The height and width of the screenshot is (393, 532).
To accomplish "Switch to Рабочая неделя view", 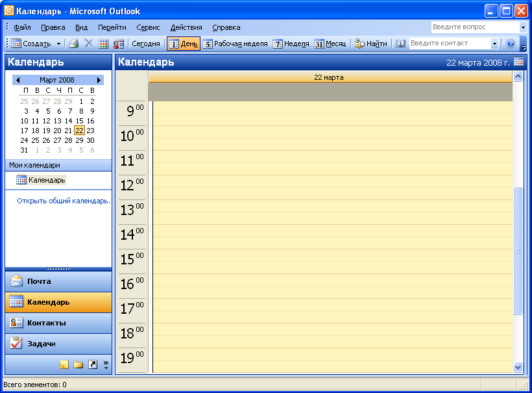I will click(235, 44).
